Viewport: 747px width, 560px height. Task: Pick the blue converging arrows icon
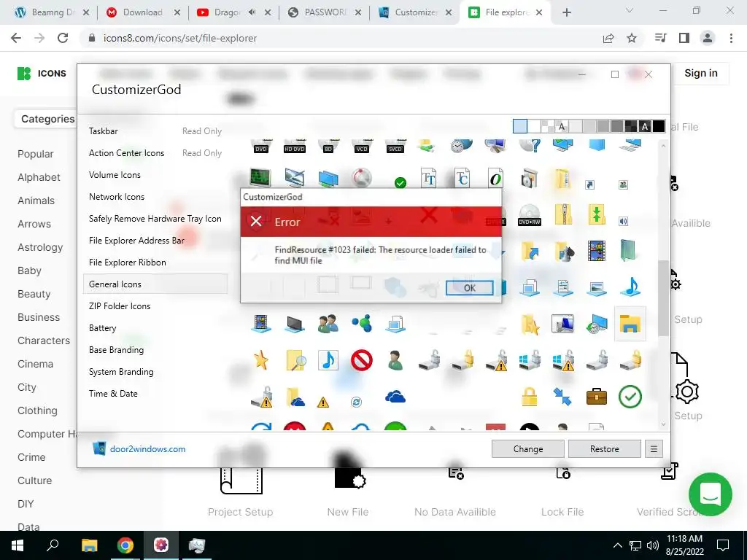562,396
